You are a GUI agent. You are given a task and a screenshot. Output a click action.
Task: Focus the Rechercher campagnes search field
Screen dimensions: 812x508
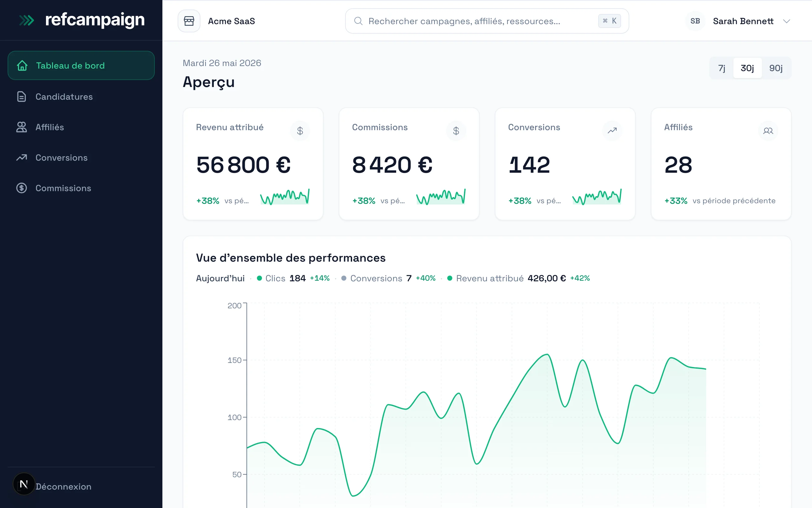tap(487, 21)
